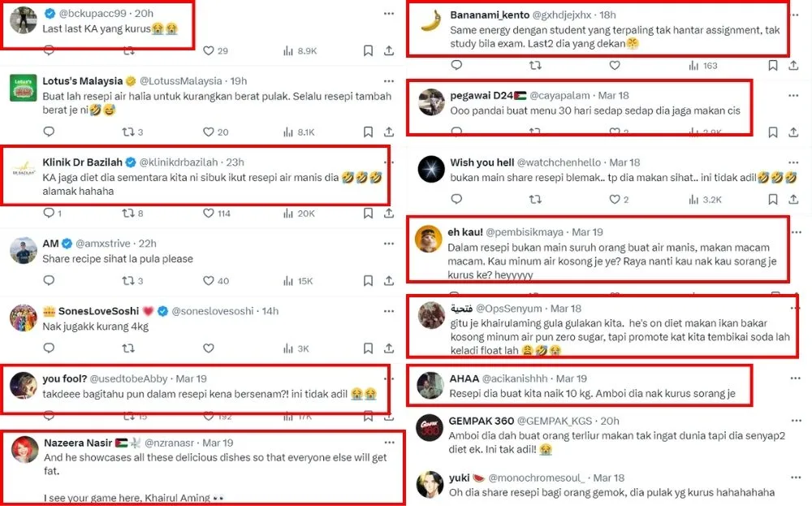Like the Klinik Dr Bazilah tweet
Image resolution: width=812 pixels, height=506 pixels.
[x=209, y=214]
